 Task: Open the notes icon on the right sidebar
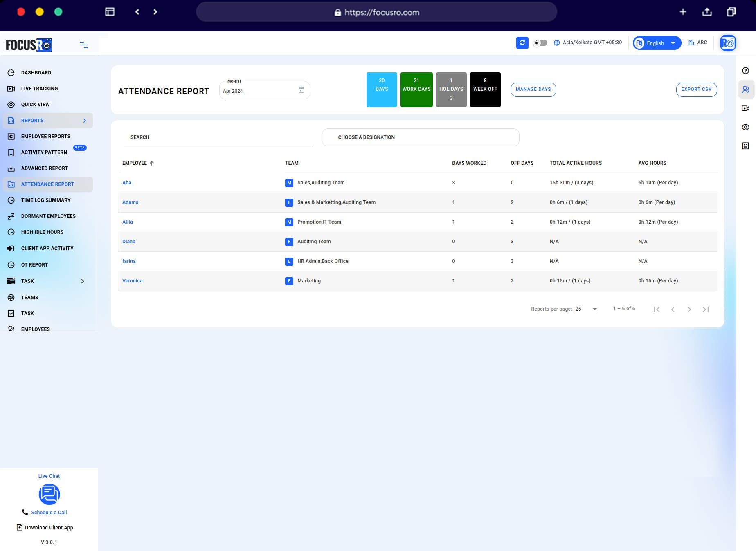[x=745, y=146]
